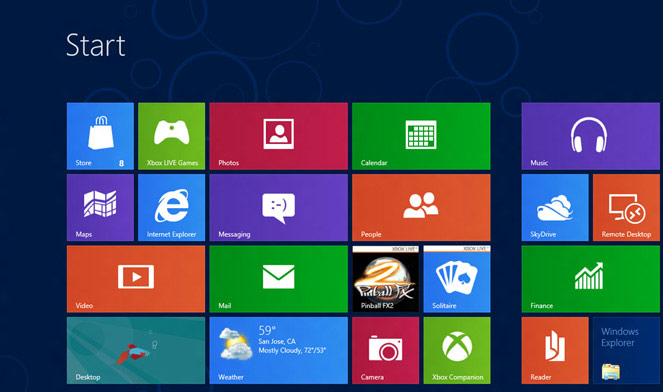663x392 pixels.
Task: Launch the Solitaire tile
Action: 457,279
